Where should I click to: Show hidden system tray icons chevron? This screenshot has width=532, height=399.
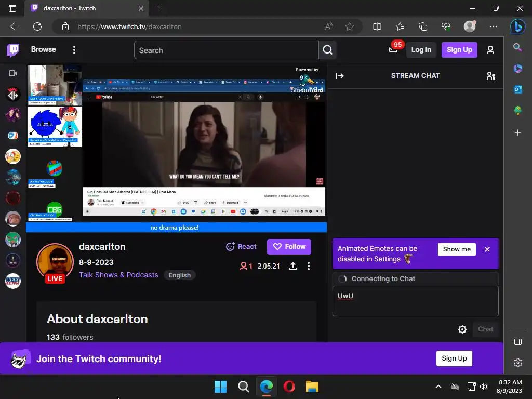pos(438,387)
